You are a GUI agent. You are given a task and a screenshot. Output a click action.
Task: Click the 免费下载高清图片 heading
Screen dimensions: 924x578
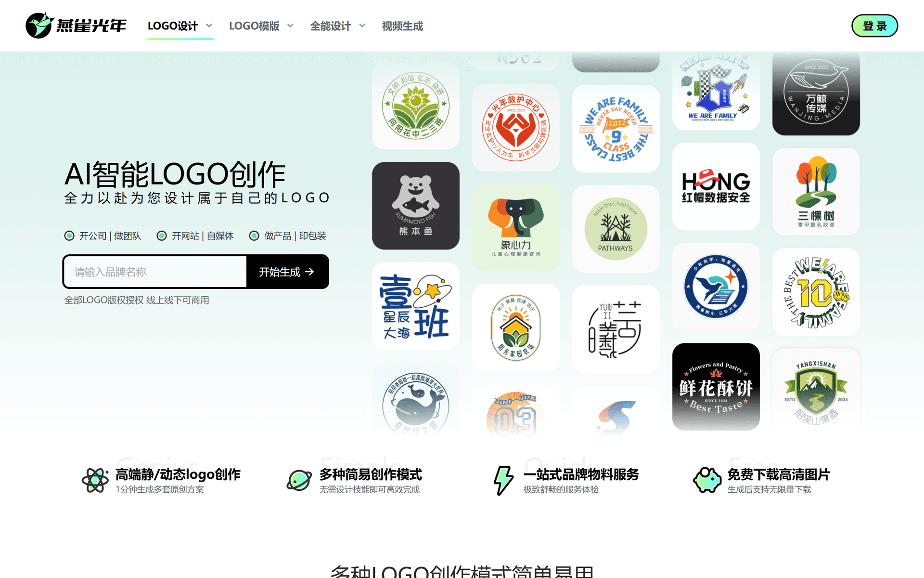click(x=779, y=474)
